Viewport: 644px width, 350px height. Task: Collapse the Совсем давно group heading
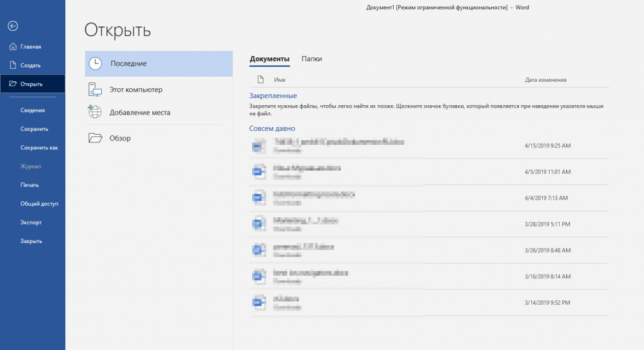pos(272,128)
